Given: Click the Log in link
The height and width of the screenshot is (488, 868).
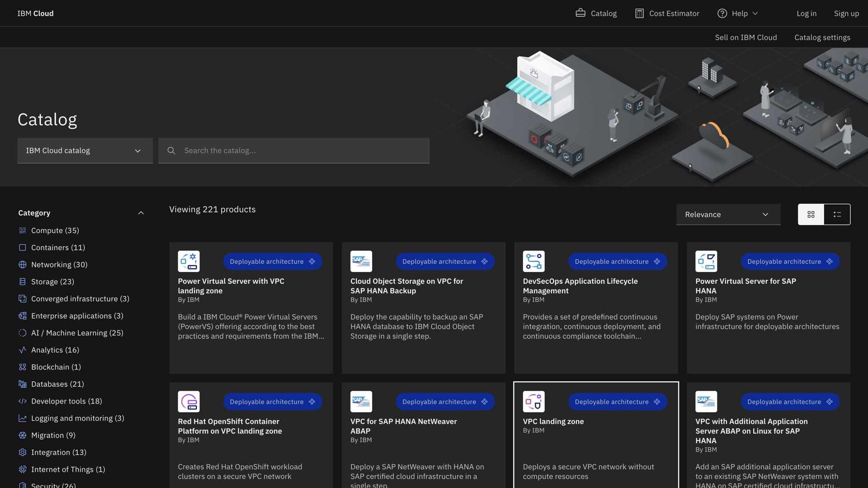Looking at the screenshot, I should [807, 13].
